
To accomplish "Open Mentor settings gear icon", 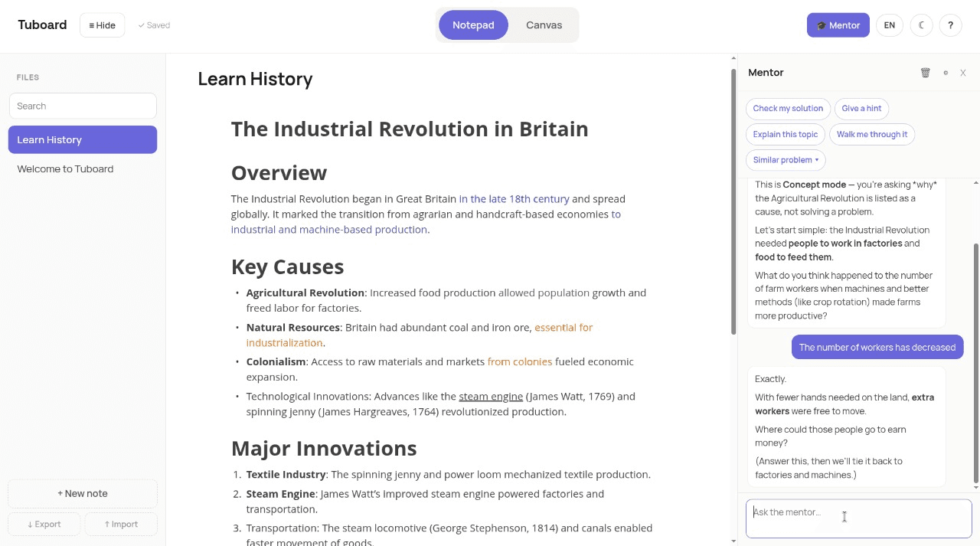I will 946,73.
